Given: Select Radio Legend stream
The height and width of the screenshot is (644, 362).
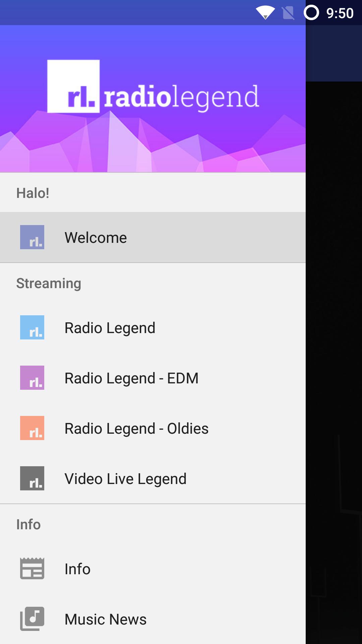Looking at the screenshot, I should click(x=153, y=328).
